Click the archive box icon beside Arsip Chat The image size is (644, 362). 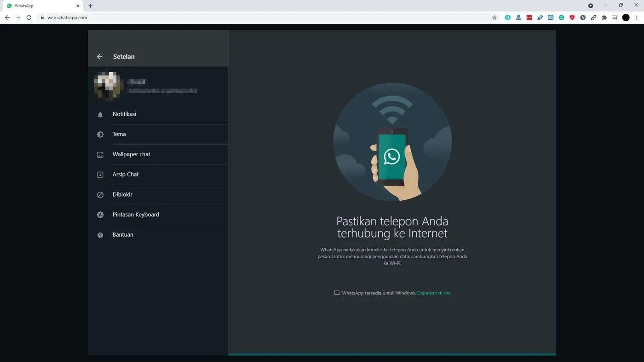point(100,175)
